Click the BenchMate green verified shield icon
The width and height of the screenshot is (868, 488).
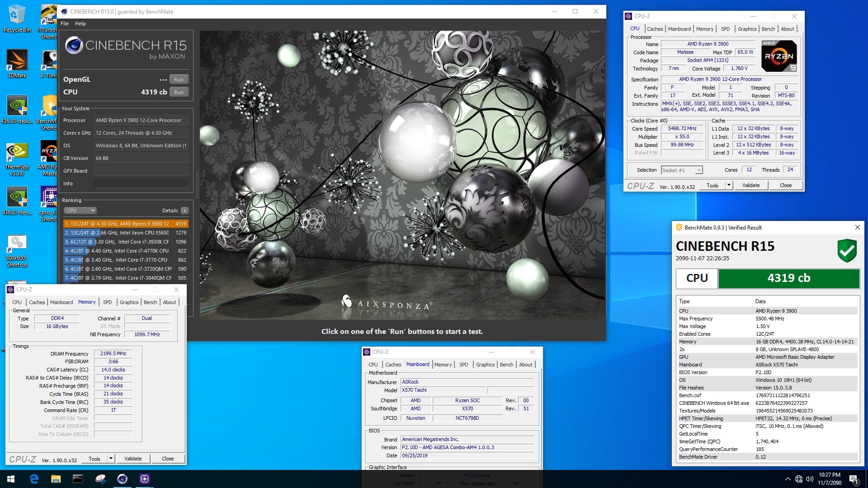[x=847, y=251]
